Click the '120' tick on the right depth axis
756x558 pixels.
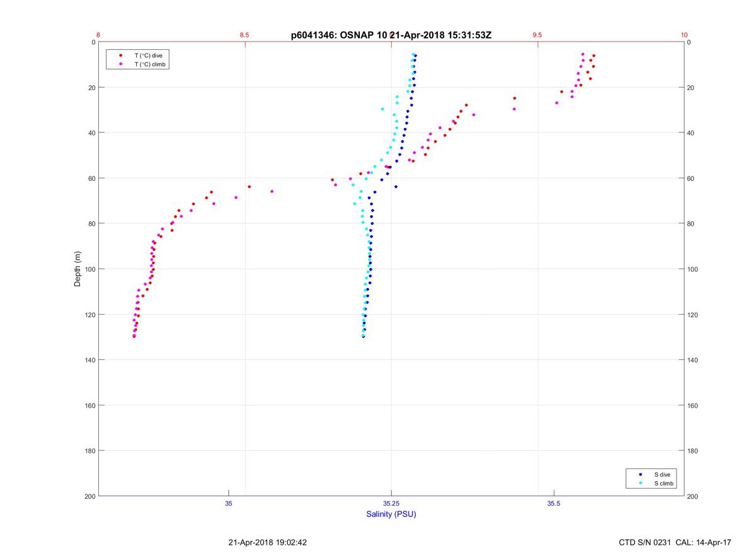coord(693,315)
